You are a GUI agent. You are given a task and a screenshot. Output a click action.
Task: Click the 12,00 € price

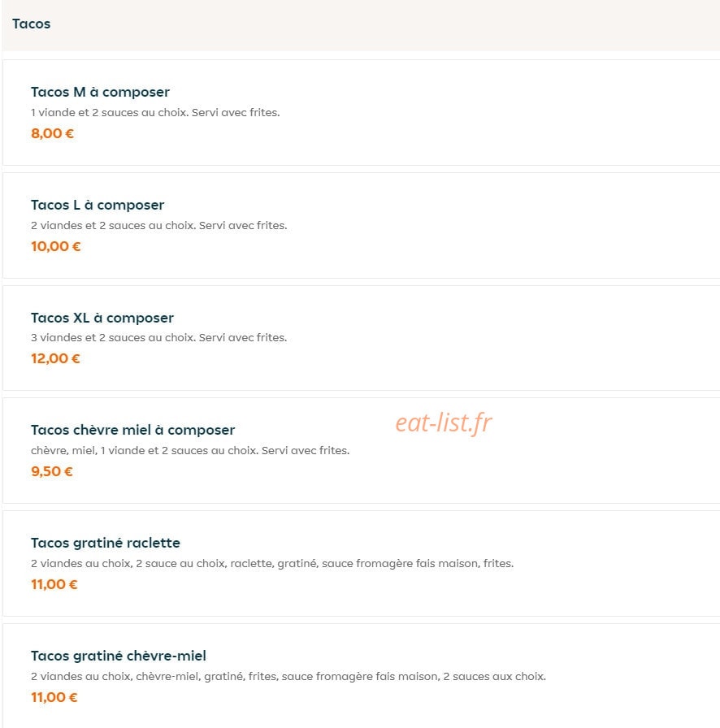55,358
